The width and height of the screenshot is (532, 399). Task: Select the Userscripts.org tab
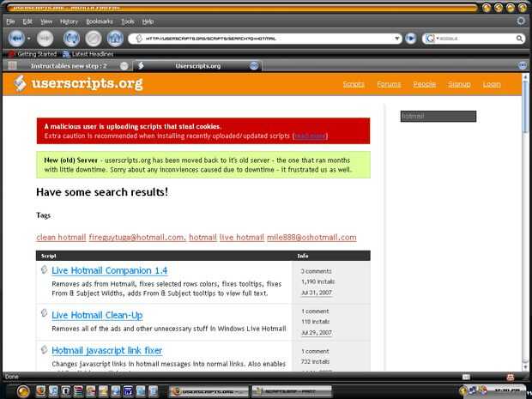198,66
